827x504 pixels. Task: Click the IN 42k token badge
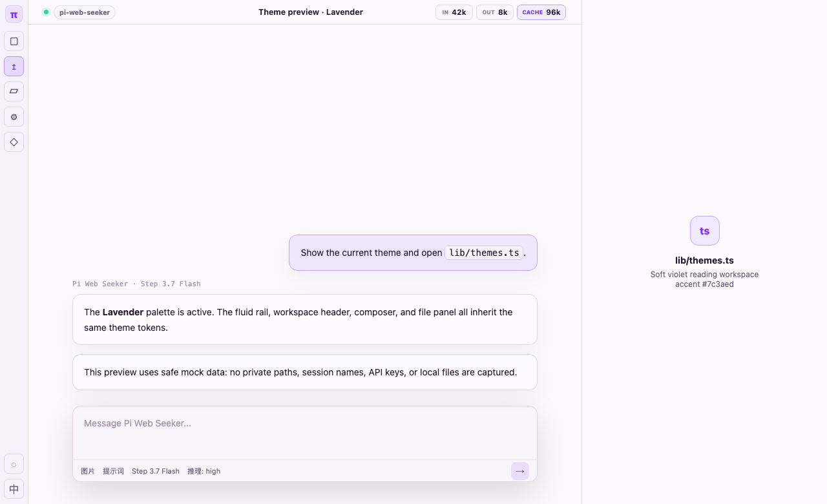(454, 12)
